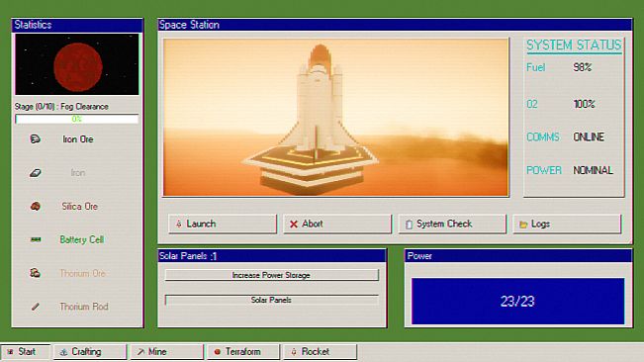Click the Power window title bar
Screen dimensions: 644x362
(x=518, y=256)
